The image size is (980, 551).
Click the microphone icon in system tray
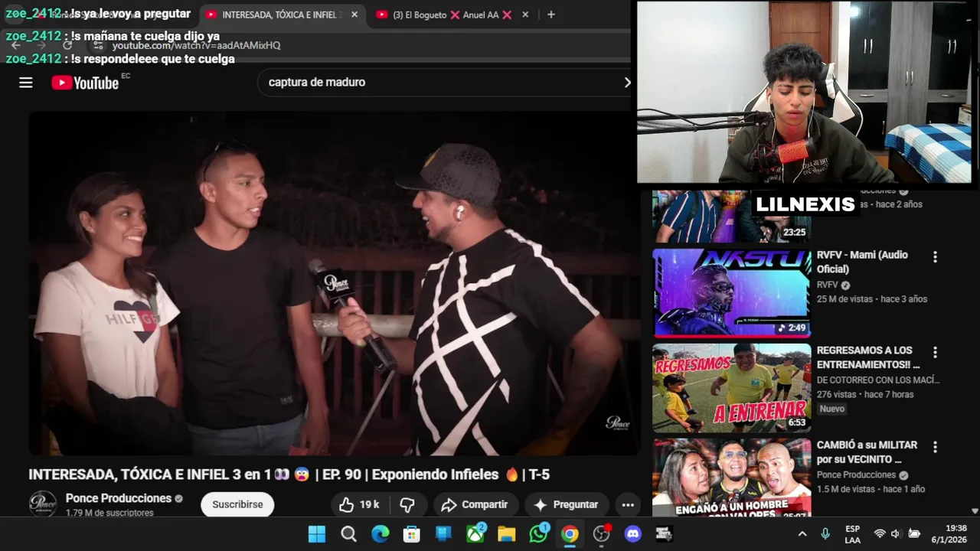click(x=825, y=534)
